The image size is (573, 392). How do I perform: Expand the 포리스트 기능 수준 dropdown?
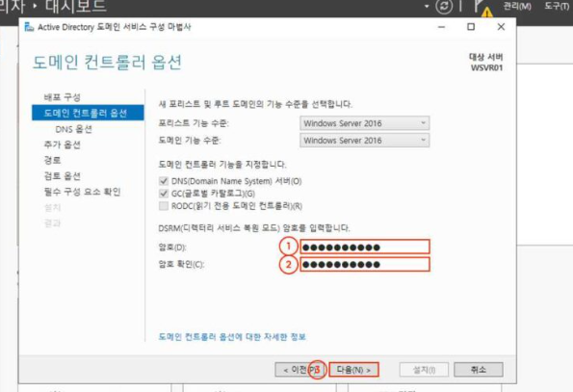tap(364, 123)
